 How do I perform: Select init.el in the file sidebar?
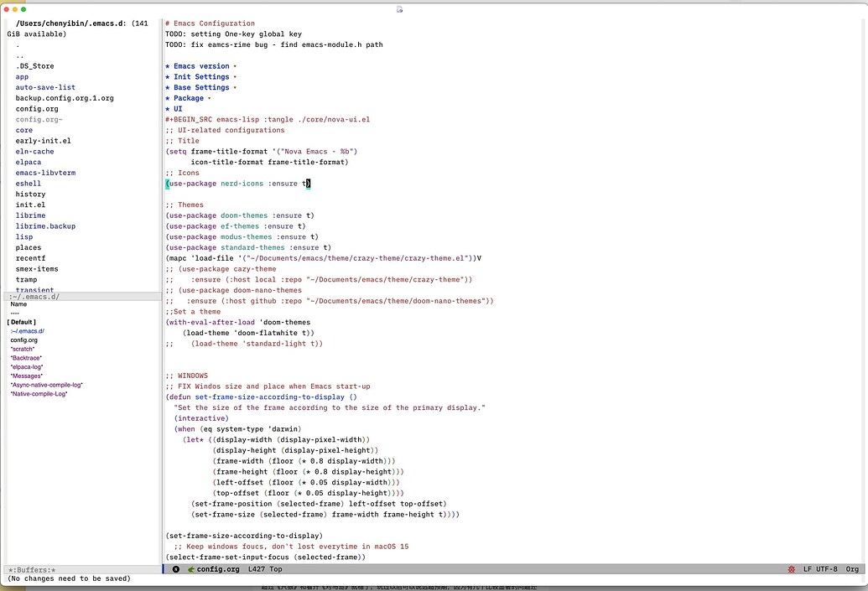[x=29, y=205]
